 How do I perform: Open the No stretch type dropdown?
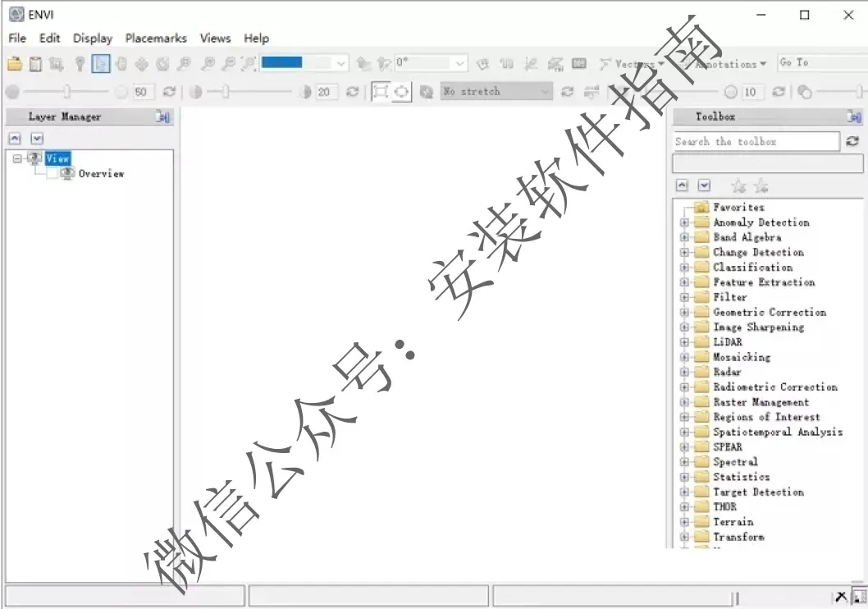click(496, 91)
